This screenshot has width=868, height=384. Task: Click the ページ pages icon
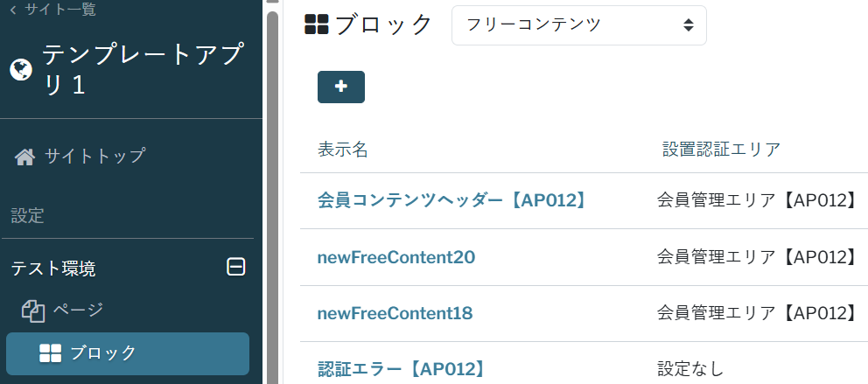pos(33,310)
